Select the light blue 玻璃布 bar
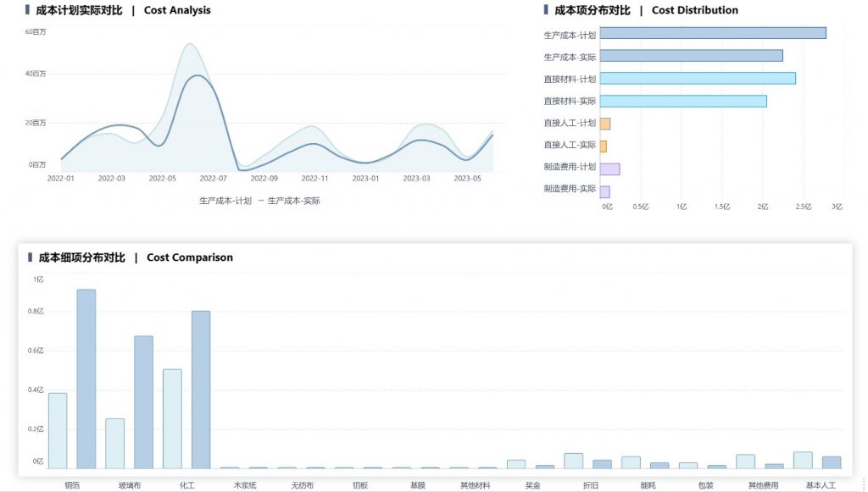This screenshot has width=868, height=492. pos(115,443)
